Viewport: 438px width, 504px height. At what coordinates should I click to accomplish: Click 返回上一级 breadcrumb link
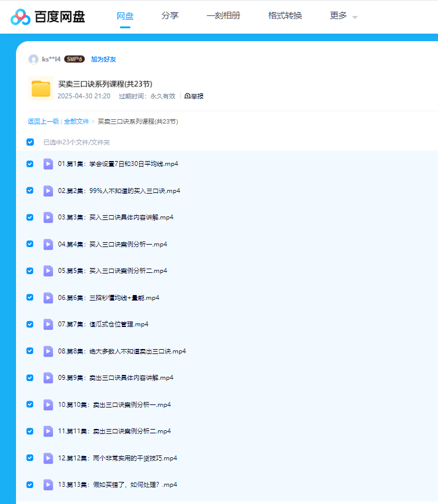click(x=43, y=122)
